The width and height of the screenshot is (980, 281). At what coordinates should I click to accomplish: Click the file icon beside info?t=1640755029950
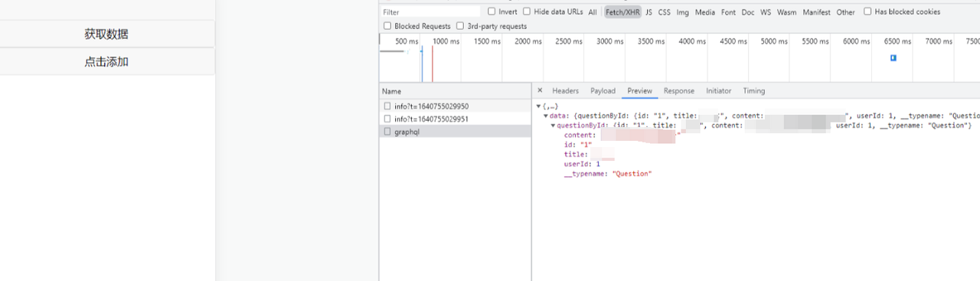[x=387, y=106]
